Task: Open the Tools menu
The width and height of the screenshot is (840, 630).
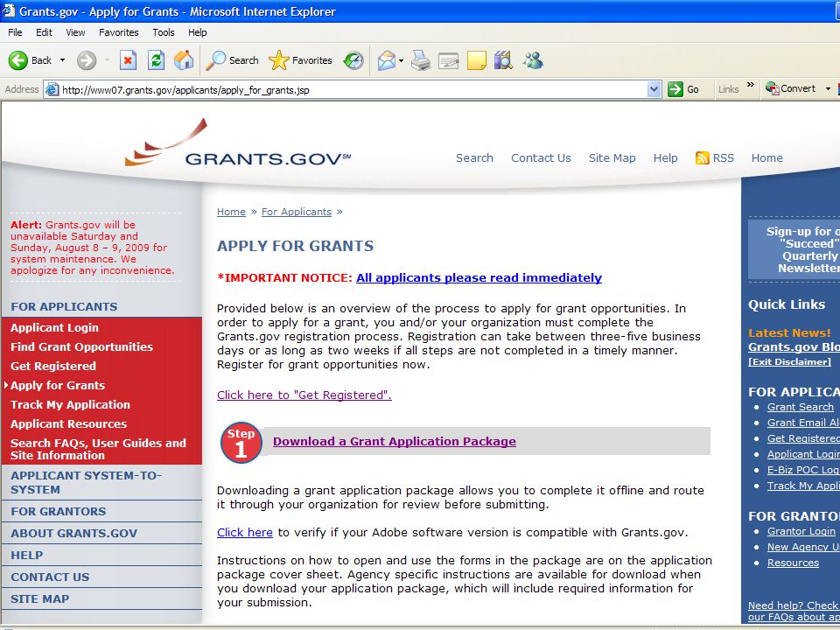Action: click(x=164, y=32)
